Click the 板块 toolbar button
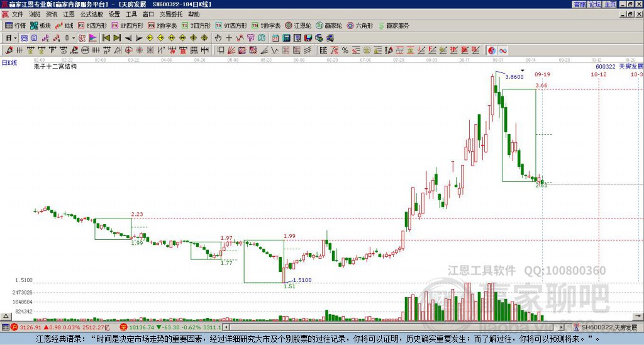 (x=41, y=25)
